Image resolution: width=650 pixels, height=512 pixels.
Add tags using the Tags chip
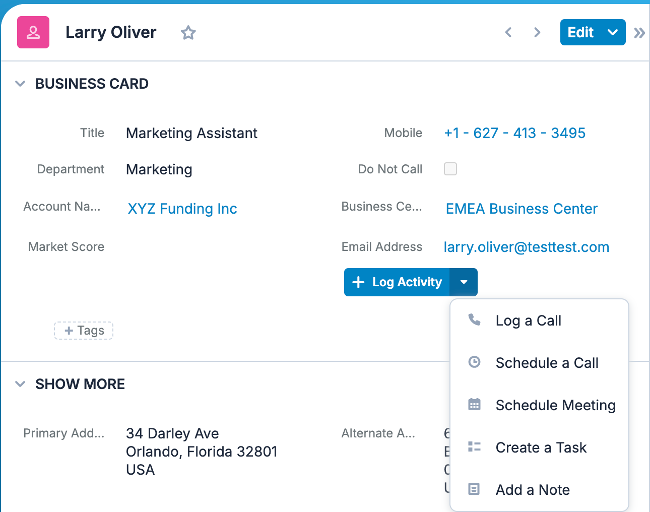pos(83,330)
